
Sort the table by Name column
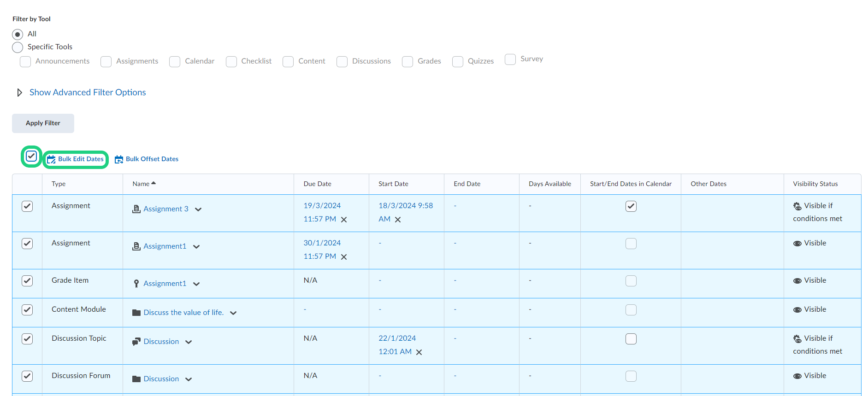[x=141, y=184]
